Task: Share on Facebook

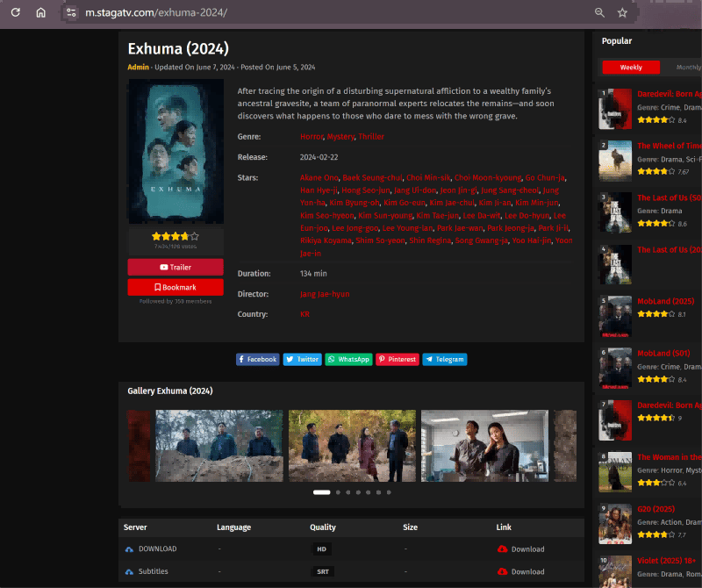Action: [257, 359]
